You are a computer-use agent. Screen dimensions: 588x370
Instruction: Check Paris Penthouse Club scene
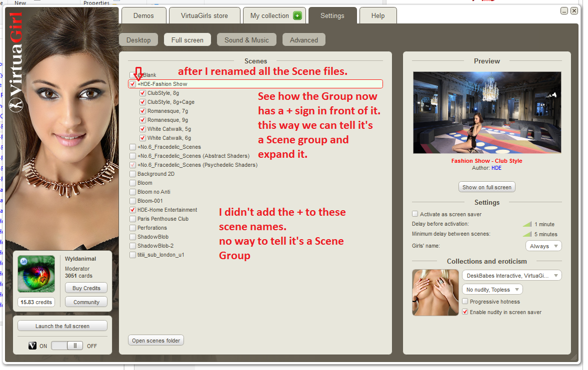point(133,219)
